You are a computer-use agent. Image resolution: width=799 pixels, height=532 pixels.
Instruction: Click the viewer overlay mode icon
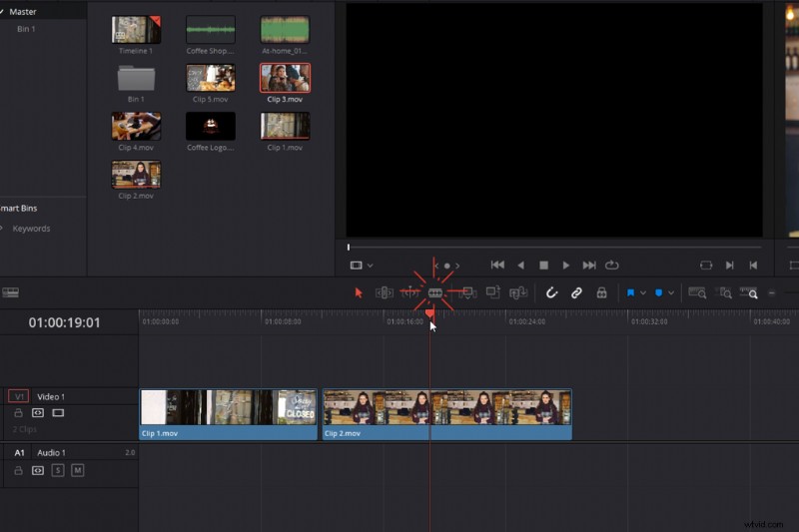(x=357, y=266)
